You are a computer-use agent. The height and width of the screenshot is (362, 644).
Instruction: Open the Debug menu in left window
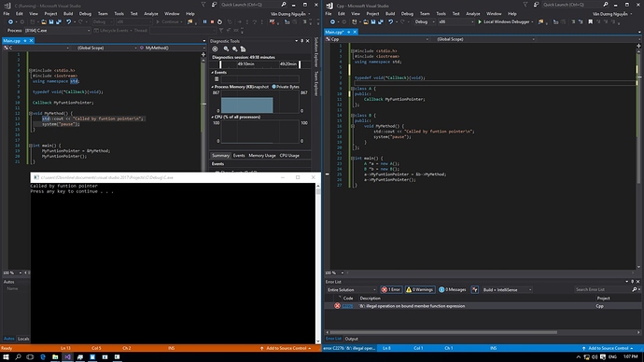click(x=85, y=14)
